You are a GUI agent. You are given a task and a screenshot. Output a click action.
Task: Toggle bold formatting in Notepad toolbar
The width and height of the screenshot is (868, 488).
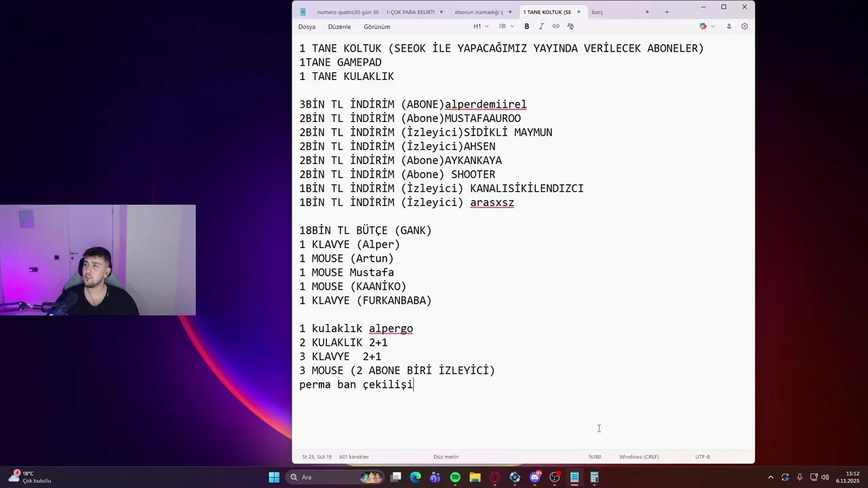click(x=526, y=26)
